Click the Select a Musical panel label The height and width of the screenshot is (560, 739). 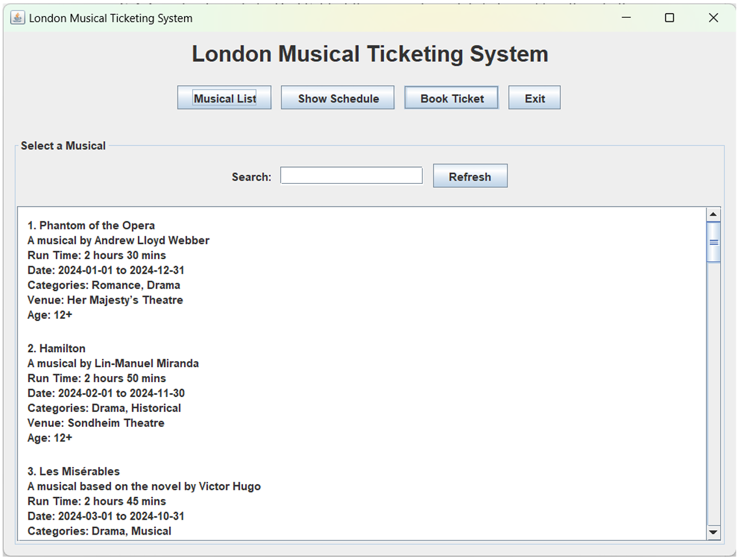tap(62, 146)
